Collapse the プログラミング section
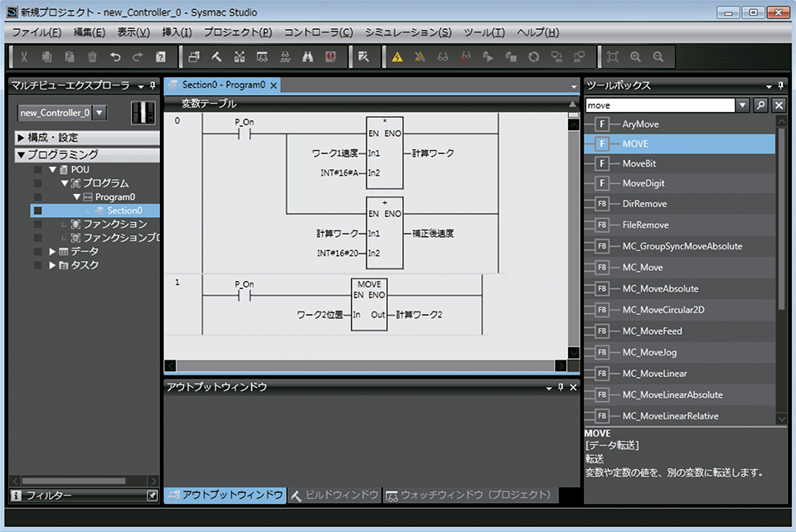The image size is (796, 532). [x=21, y=155]
